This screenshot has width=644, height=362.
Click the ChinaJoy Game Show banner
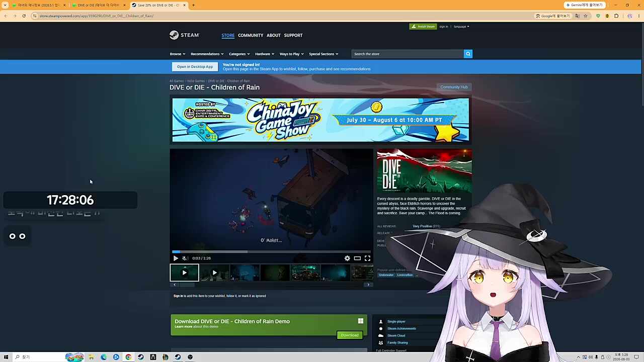coord(320,120)
